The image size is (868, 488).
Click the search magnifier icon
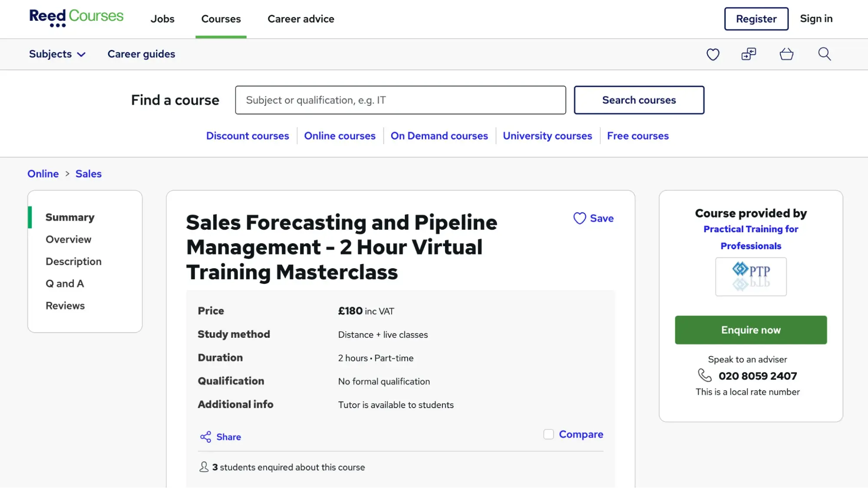(824, 54)
